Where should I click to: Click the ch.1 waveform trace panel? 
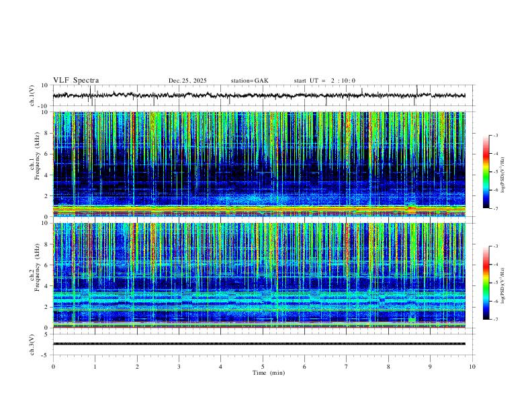[x=263, y=95]
